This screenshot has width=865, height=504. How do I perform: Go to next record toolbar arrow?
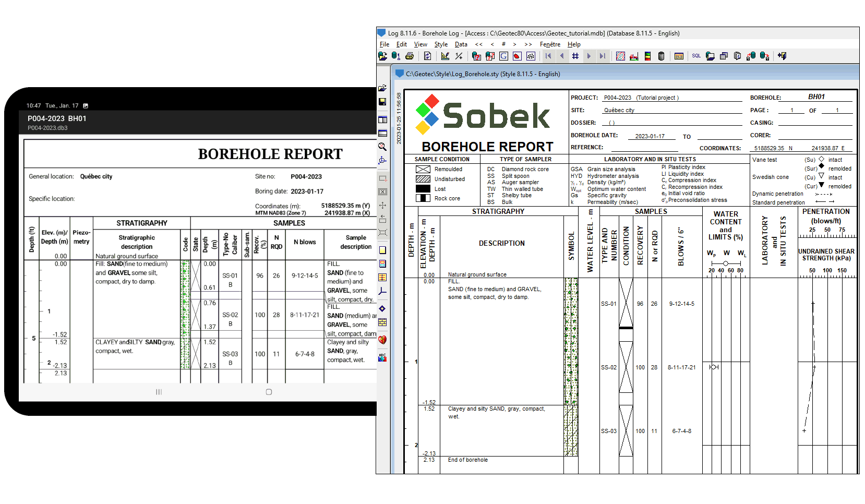[589, 56]
